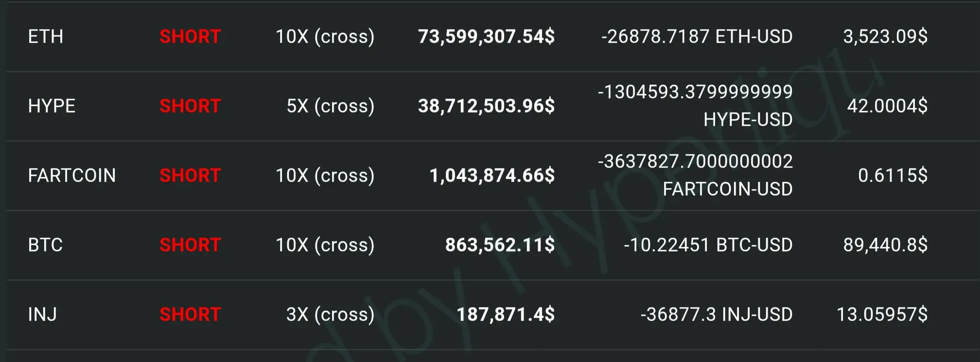
Task: Click BTC position value 863,562.11$
Action: point(500,245)
